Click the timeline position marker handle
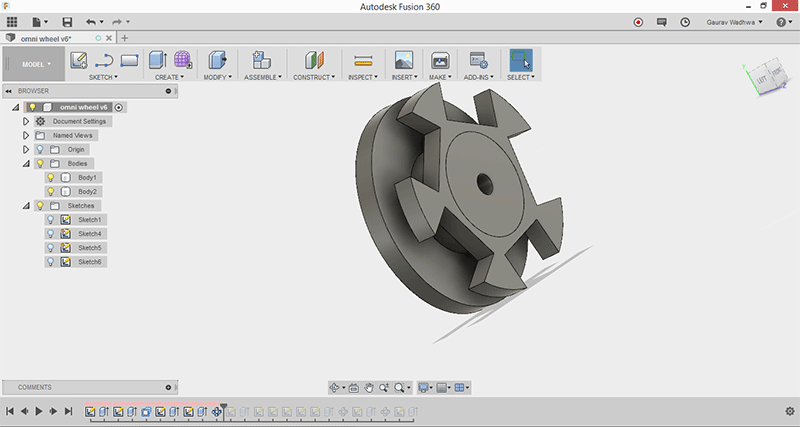800x427 pixels. (223, 407)
